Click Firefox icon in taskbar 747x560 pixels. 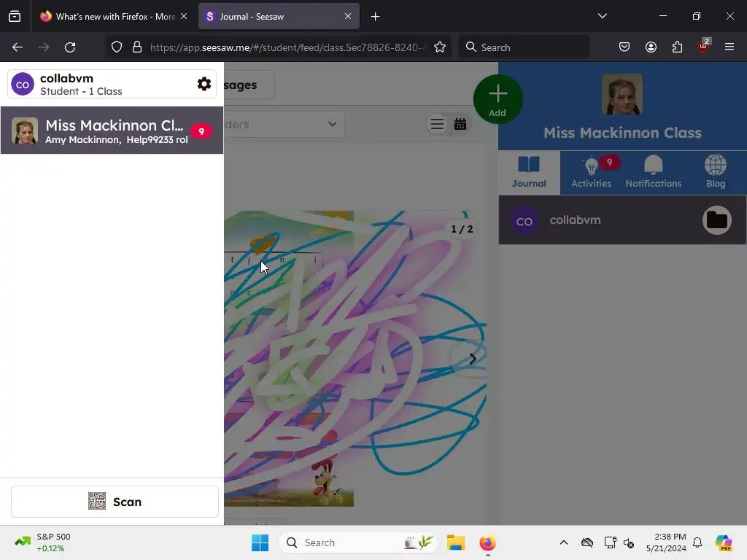tap(487, 542)
